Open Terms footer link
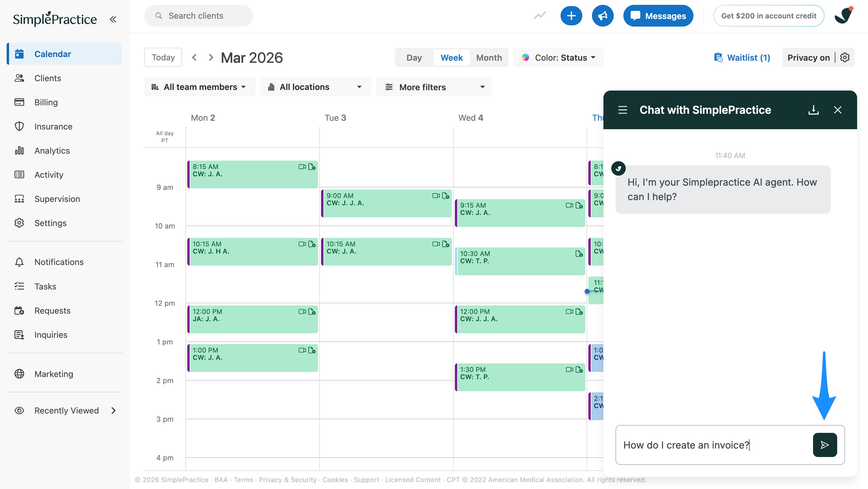868x489 pixels. click(243, 480)
